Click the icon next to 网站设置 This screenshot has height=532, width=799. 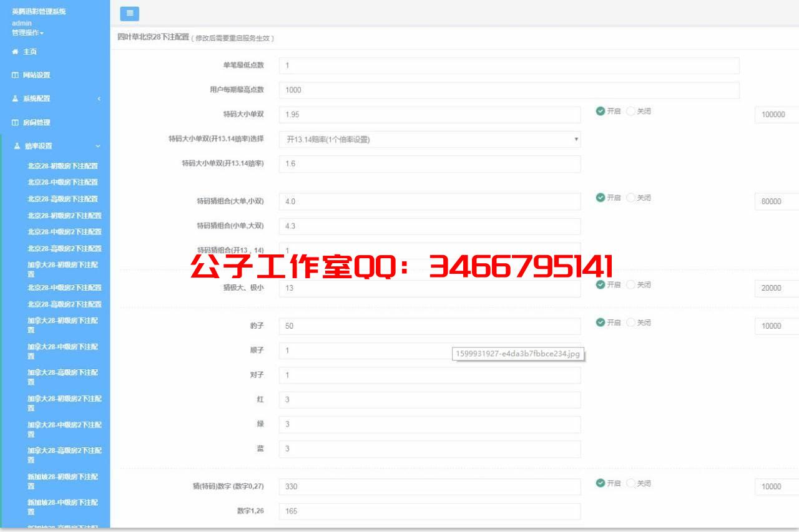coord(15,75)
